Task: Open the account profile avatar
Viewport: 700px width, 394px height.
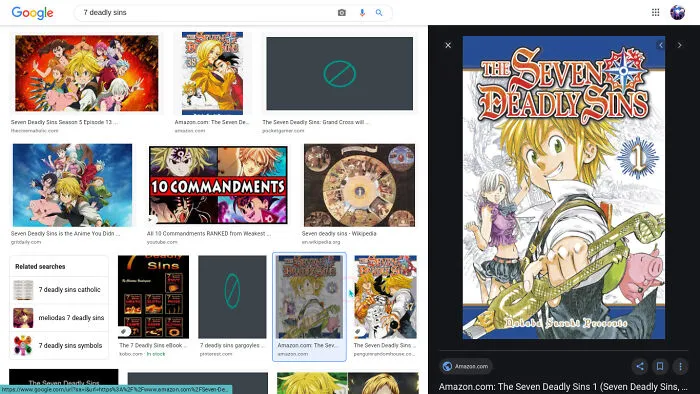Action: click(677, 12)
